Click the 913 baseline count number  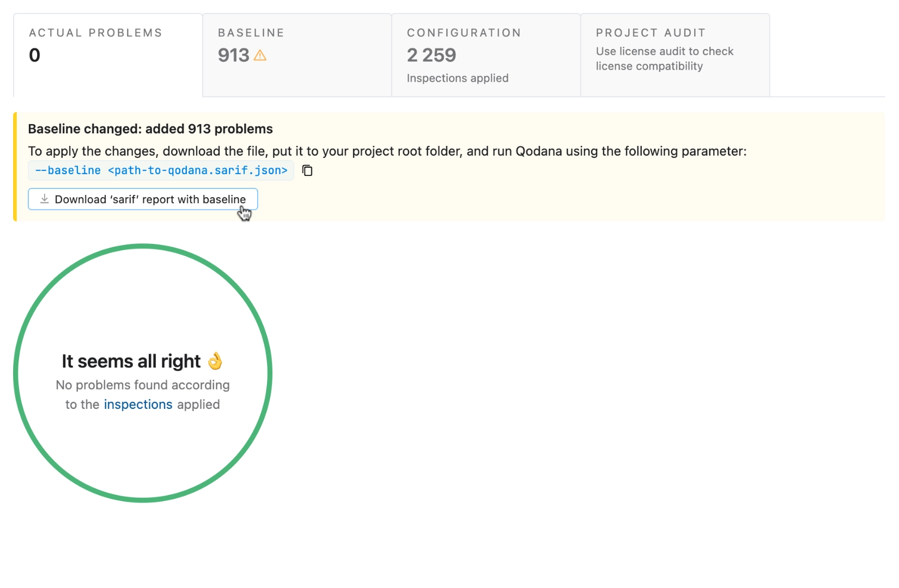pos(234,55)
